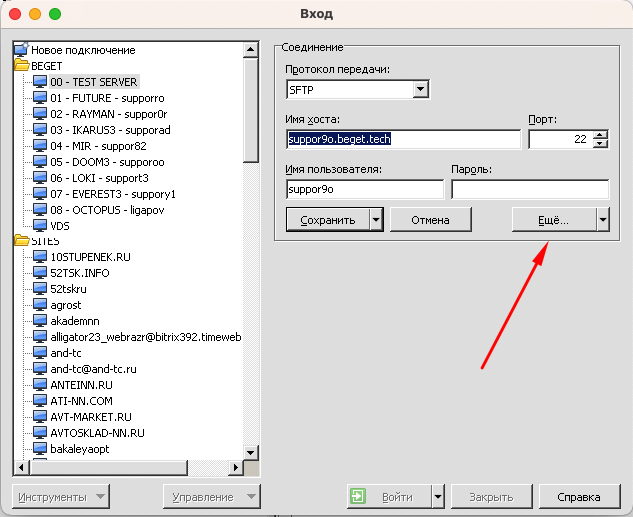The width and height of the screenshot is (633, 517).
Task: Click site list scroll left arrow
Action: pos(22,467)
